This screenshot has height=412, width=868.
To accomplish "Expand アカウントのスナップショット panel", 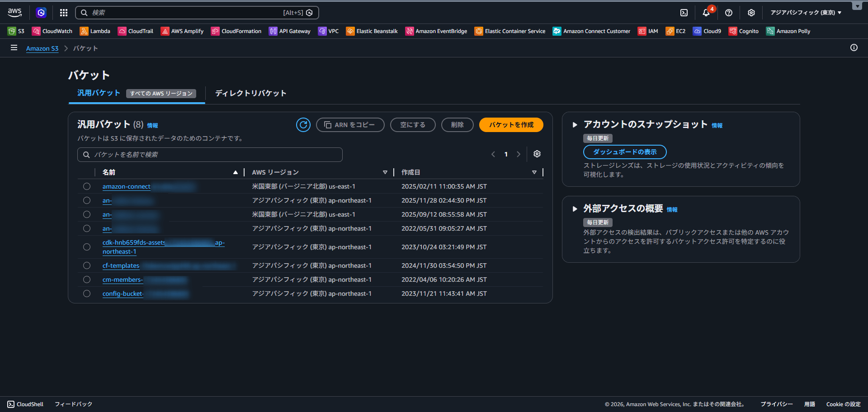I will (575, 125).
